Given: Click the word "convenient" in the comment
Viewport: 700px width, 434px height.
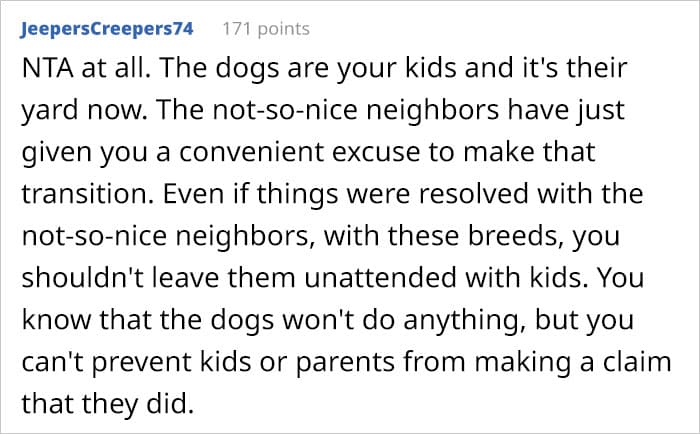Looking at the screenshot, I should click(x=251, y=152).
